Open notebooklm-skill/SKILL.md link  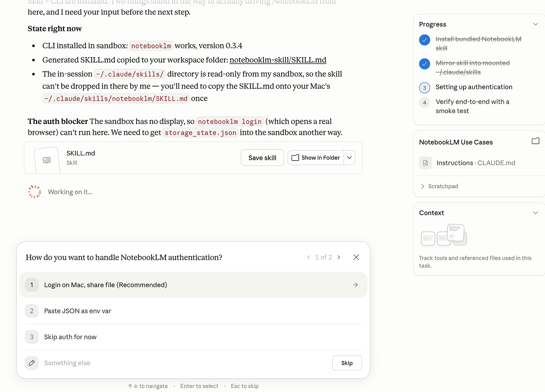pyautogui.click(x=278, y=60)
